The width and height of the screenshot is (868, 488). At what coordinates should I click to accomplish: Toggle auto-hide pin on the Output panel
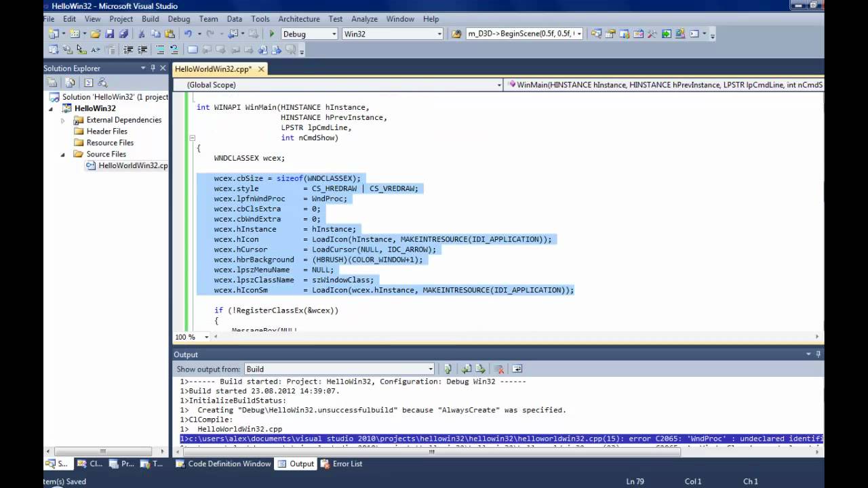(818, 354)
